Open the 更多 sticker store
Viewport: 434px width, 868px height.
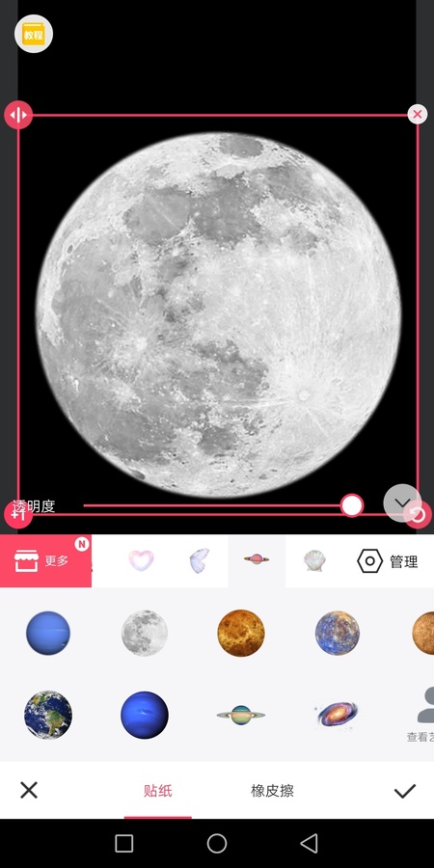click(45, 560)
